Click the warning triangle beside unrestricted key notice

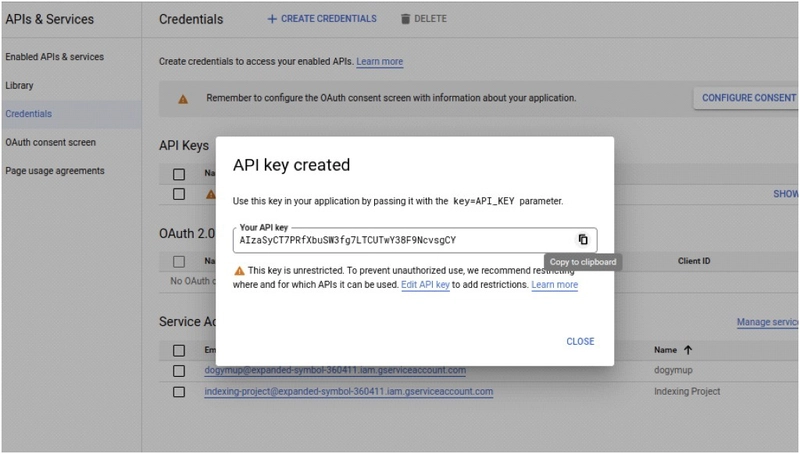tap(239, 271)
